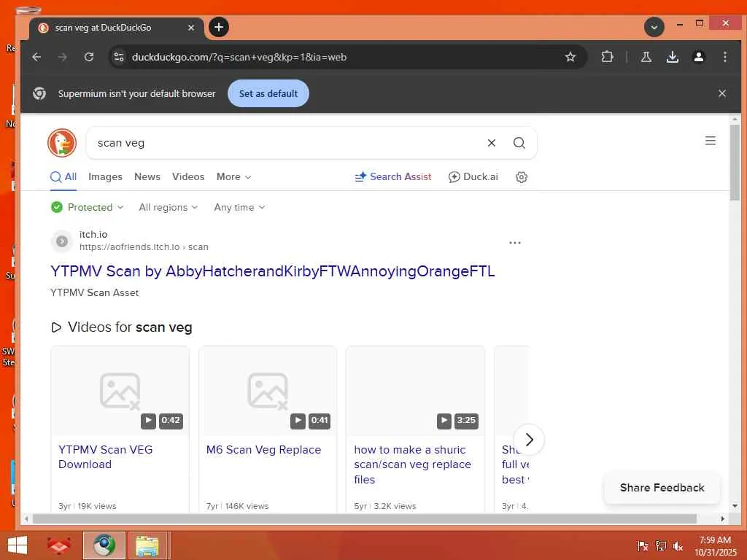Open the DuckDuckGo hamburger menu
747x560 pixels.
(x=711, y=141)
